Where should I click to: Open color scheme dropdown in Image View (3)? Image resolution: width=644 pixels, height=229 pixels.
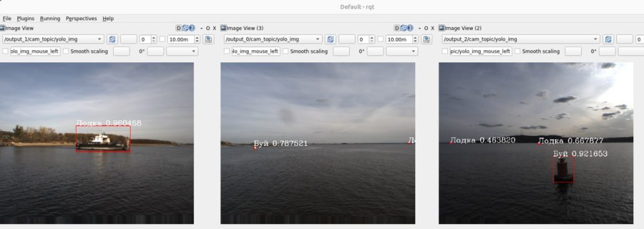(x=402, y=52)
